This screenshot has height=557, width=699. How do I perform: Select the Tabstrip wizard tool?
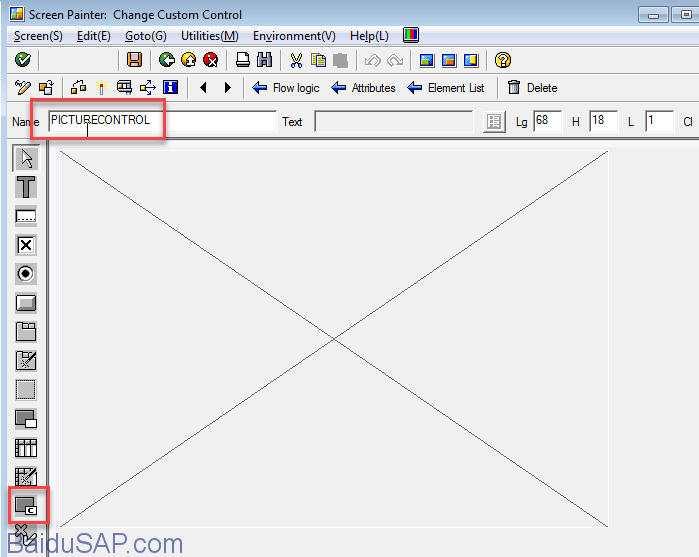point(26,361)
